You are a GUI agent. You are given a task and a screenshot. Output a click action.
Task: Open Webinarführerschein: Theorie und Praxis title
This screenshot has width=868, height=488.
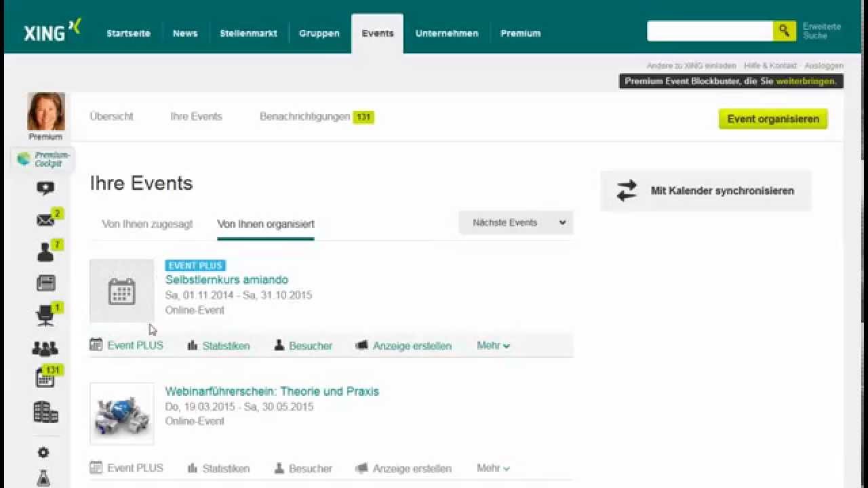[x=272, y=391]
